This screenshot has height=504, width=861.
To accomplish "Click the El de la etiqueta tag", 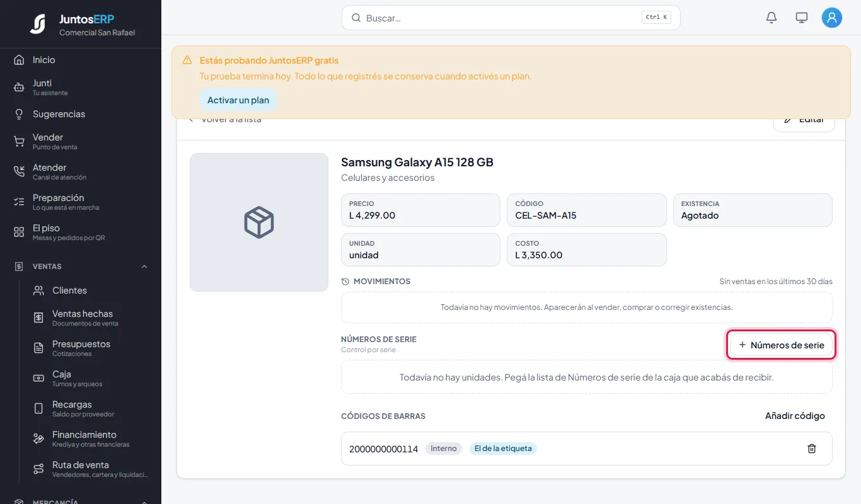I will 503,449.
